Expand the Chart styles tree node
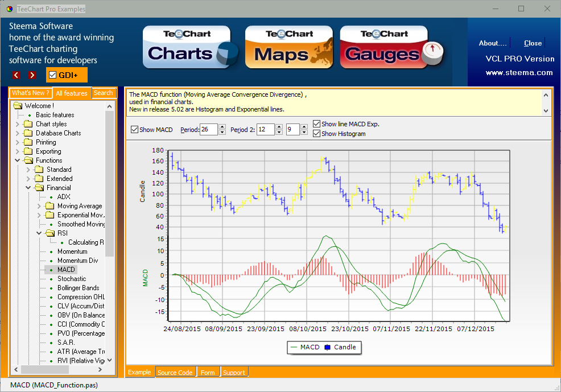 [17, 124]
